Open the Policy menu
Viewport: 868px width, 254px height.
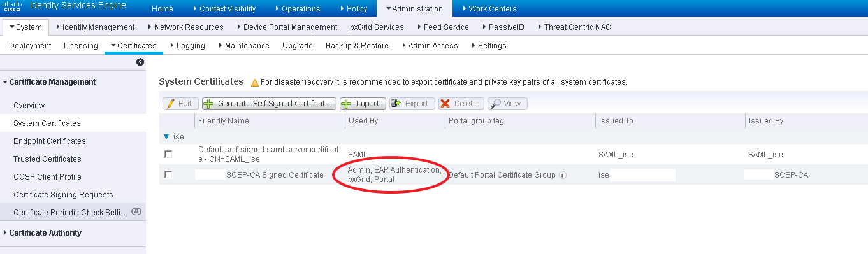click(x=353, y=9)
